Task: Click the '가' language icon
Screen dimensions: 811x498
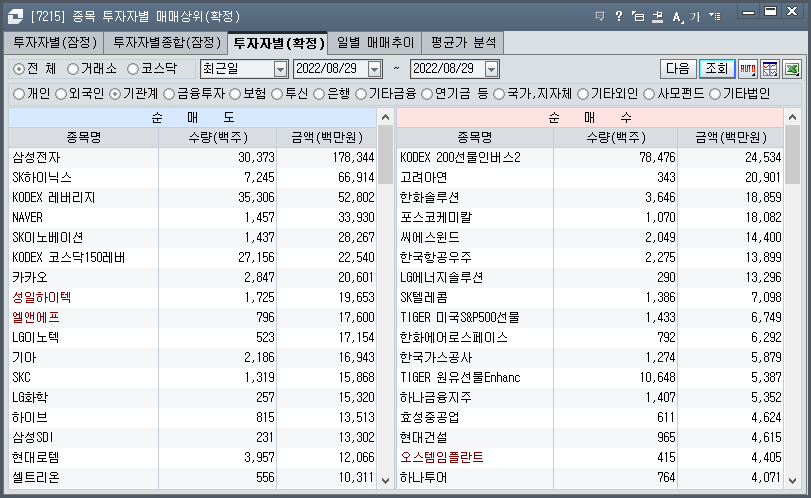Action: click(695, 17)
